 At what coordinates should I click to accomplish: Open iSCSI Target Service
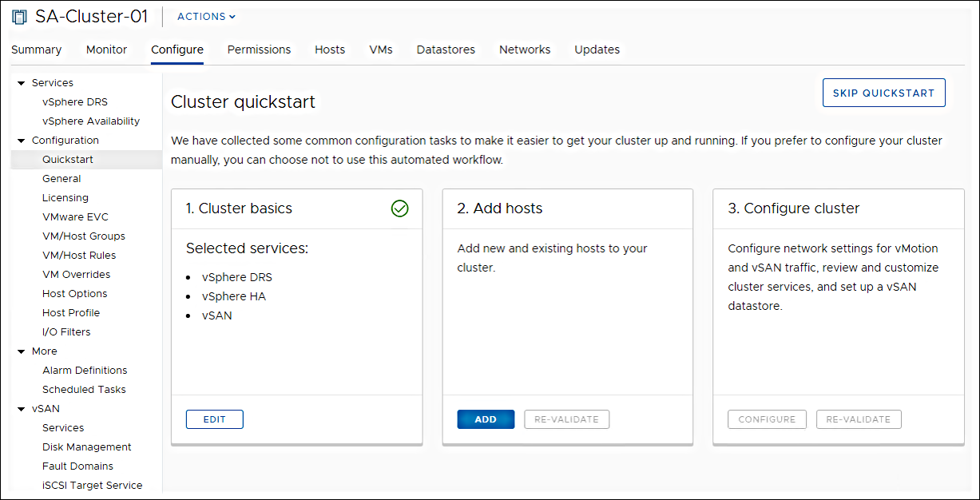tap(93, 486)
